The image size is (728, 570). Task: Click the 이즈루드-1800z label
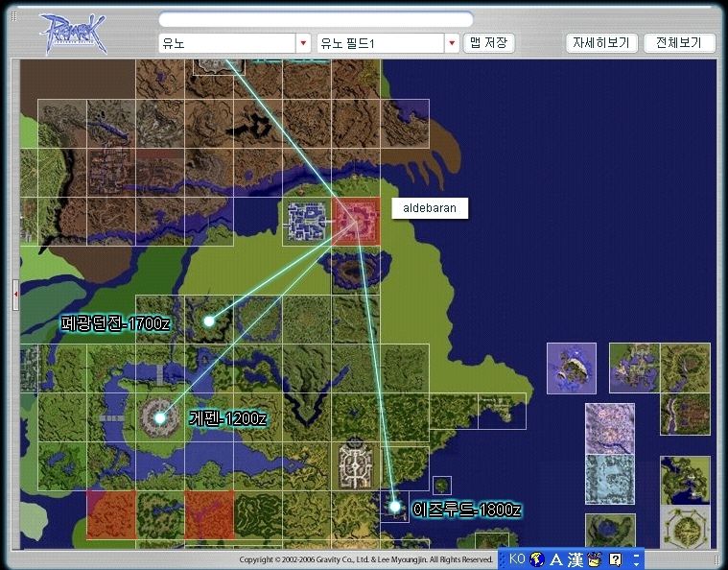pos(466,510)
